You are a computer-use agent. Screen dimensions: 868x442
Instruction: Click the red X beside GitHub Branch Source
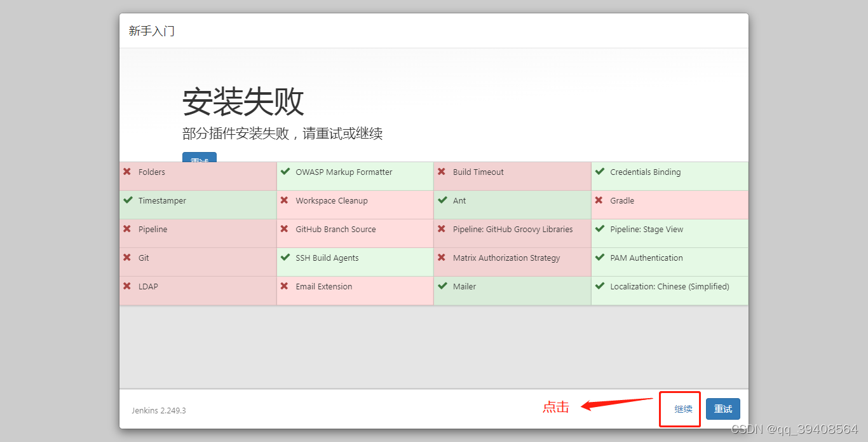click(x=284, y=229)
